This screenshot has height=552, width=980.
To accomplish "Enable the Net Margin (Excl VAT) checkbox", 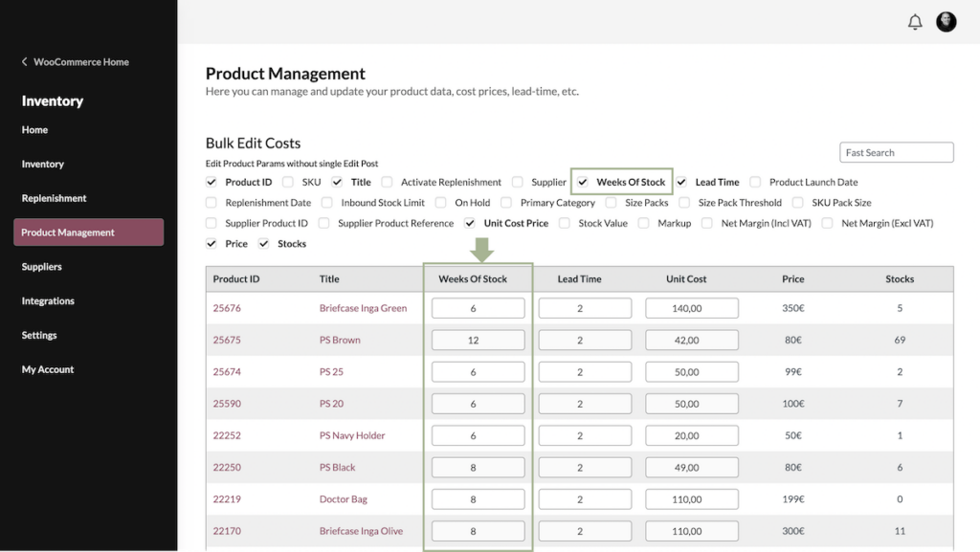I will (x=827, y=223).
